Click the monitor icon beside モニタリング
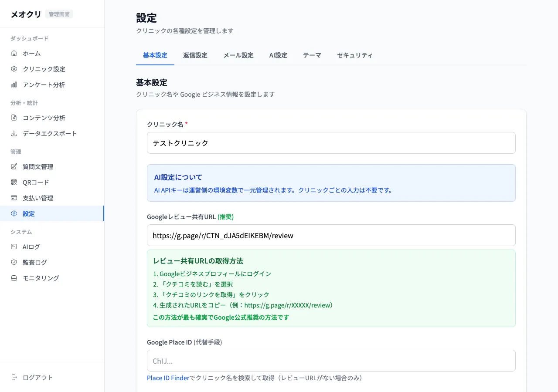Viewport: 558px width, 392px height. tap(14, 278)
